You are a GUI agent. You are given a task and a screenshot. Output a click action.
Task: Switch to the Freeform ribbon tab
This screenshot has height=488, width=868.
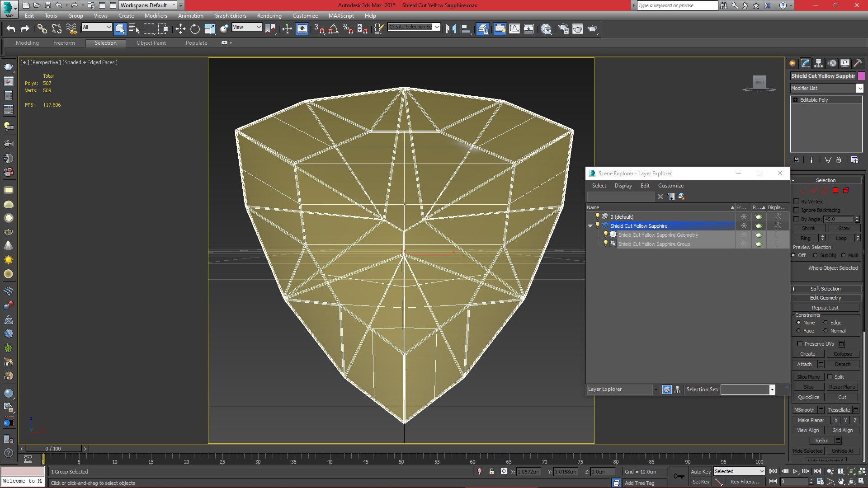coord(64,43)
